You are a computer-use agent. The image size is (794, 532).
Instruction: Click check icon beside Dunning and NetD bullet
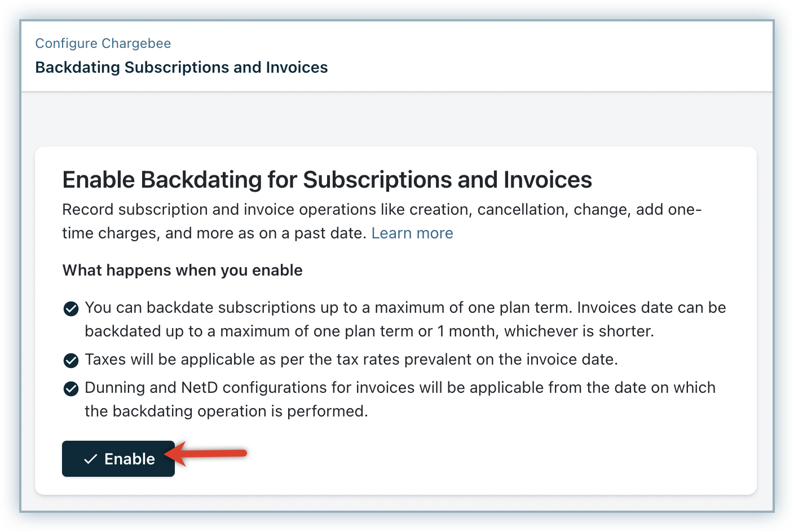coord(71,389)
